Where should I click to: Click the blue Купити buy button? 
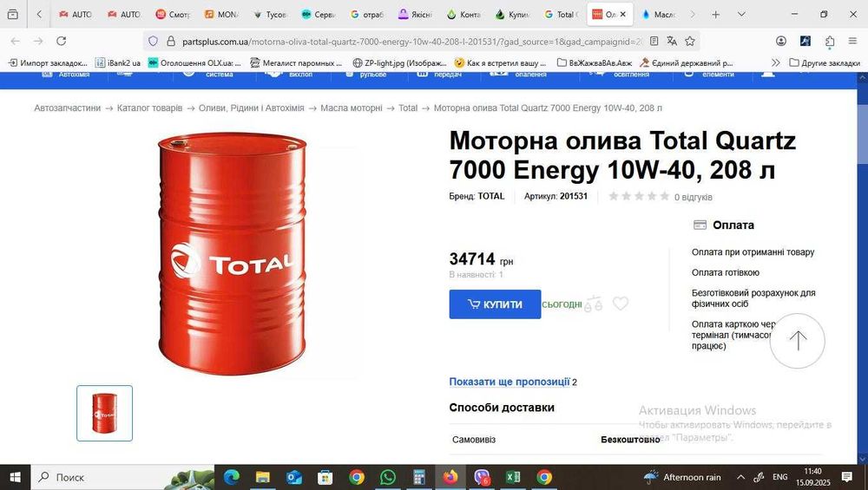[495, 304]
